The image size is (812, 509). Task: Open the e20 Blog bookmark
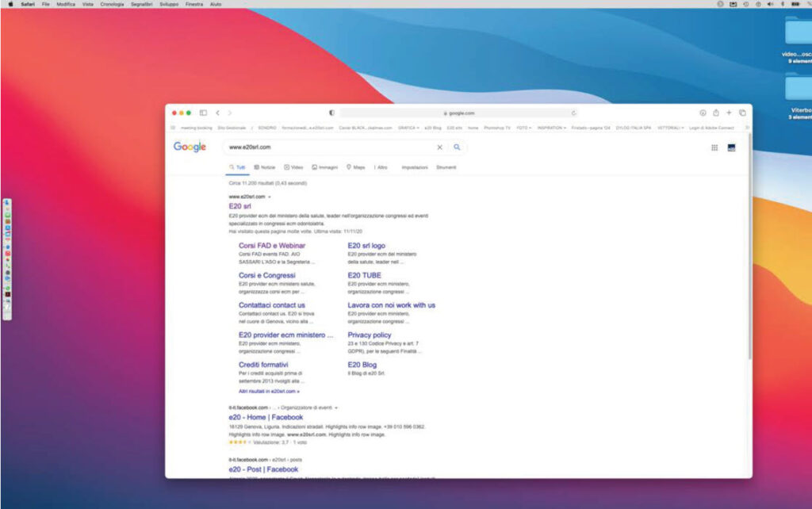432,128
